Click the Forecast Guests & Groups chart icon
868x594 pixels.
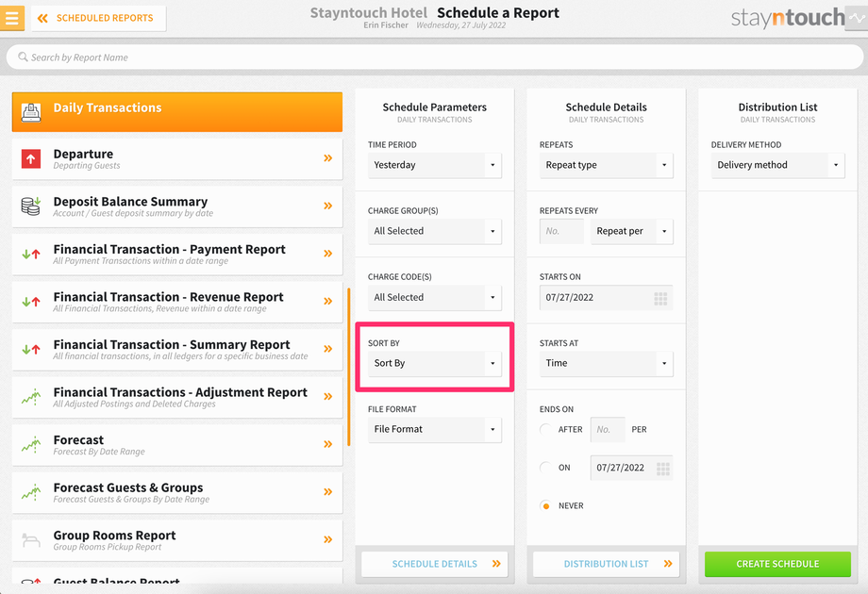(x=31, y=491)
